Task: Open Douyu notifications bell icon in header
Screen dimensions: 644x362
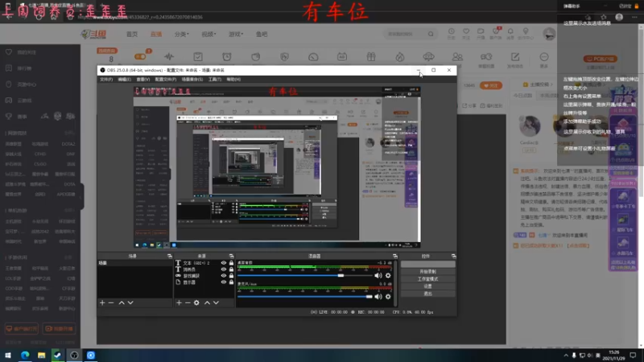Action: point(510,31)
